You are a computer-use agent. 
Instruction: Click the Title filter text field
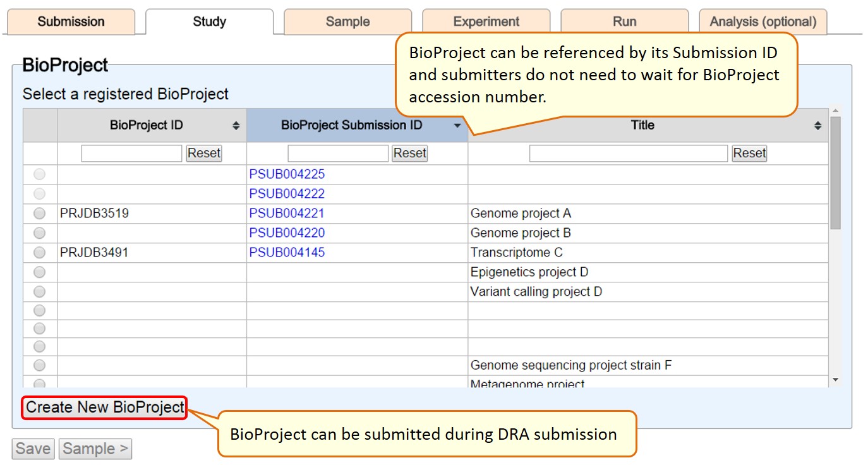point(628,153)
